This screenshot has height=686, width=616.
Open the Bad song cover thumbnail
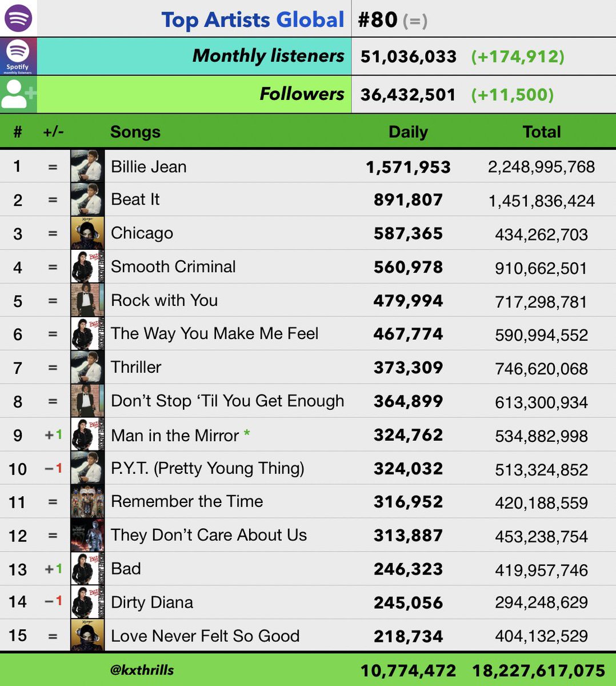coord(87,569)
